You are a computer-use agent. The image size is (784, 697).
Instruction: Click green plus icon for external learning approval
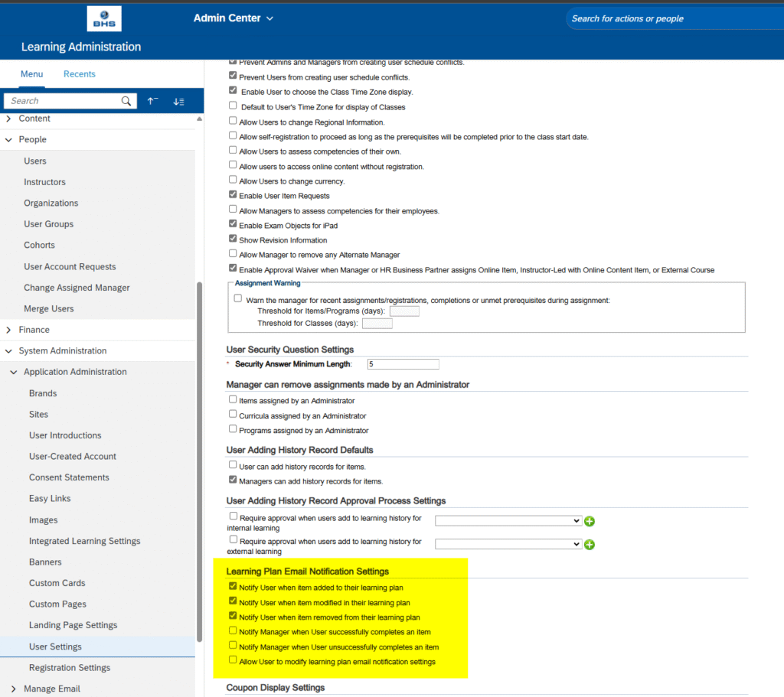590,545
